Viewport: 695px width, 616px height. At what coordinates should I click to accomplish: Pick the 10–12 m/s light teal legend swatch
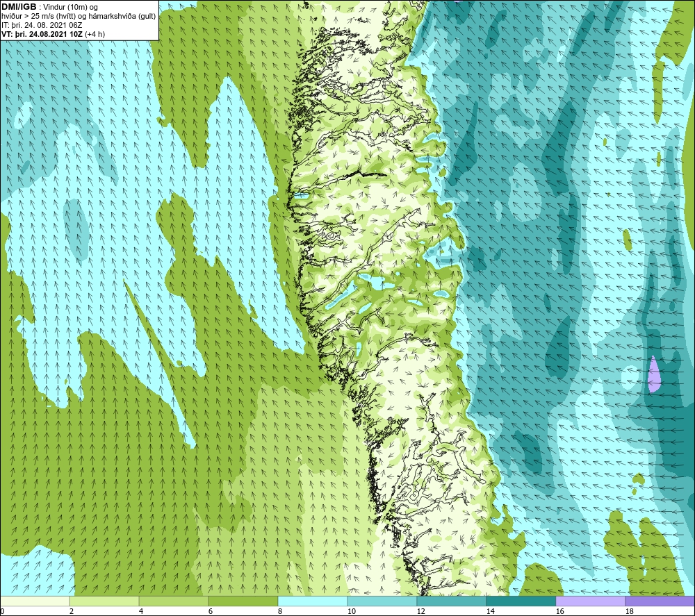382,601
